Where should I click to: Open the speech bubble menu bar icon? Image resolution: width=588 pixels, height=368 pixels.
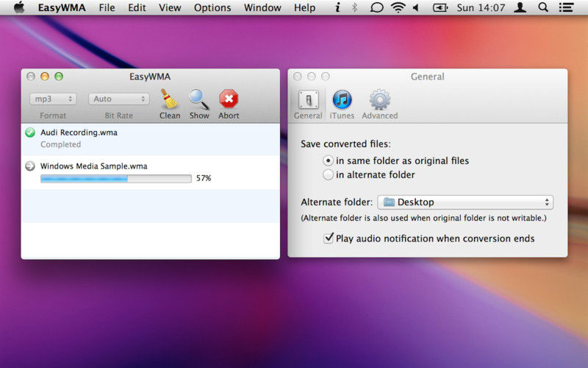(376, 7)
